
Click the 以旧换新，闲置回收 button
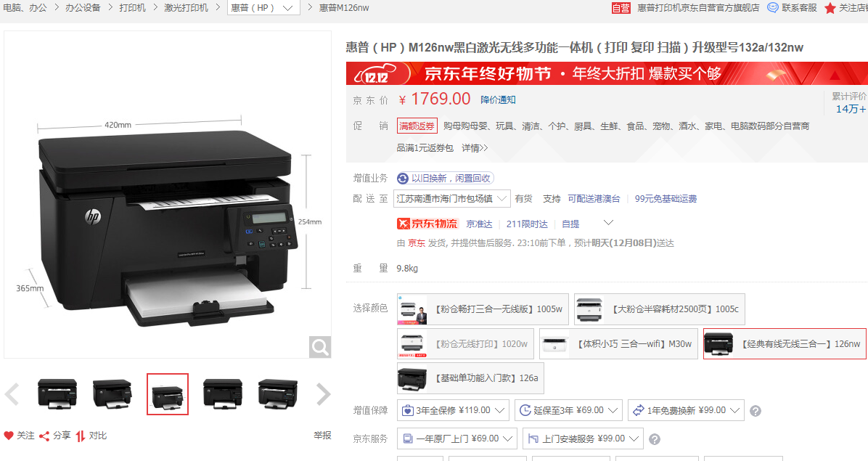tap(445, 178)
